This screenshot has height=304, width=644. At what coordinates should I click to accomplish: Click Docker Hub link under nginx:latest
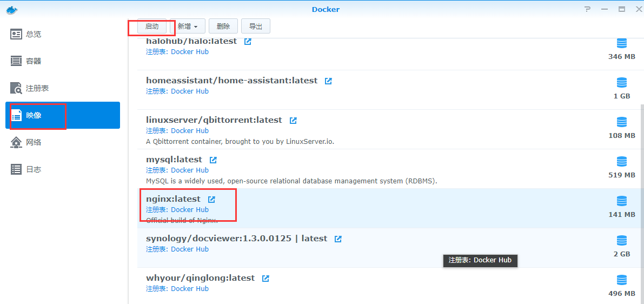pos(190,209)
